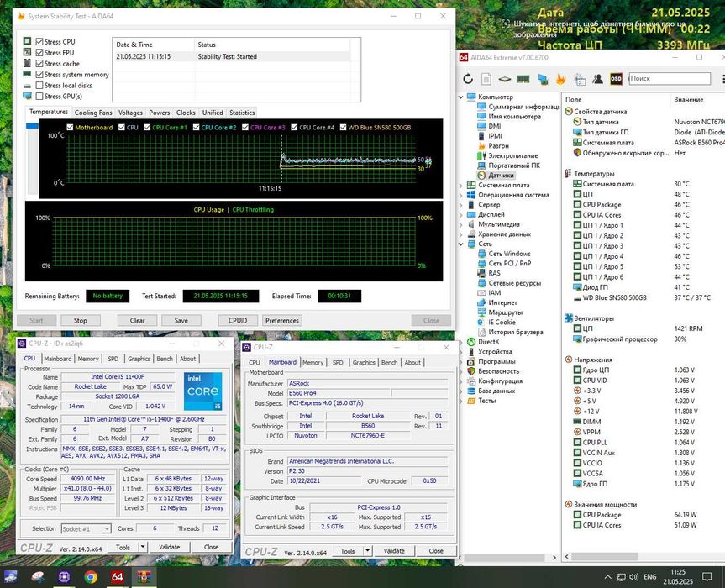
Task: Click the blue graph scale slider
Action: coord(32,126)
